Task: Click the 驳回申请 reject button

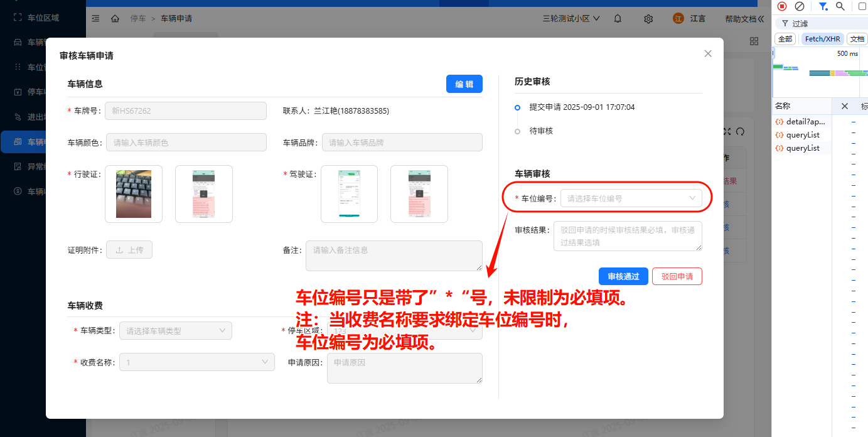Action: 677,276
